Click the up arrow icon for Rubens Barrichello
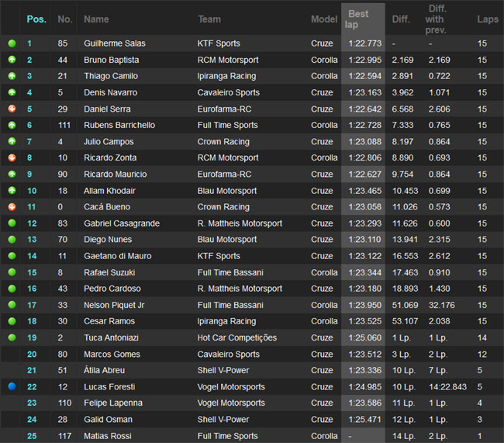Image resolution: width=504 pixels, height=443 pixels. (x=12, y=125)
